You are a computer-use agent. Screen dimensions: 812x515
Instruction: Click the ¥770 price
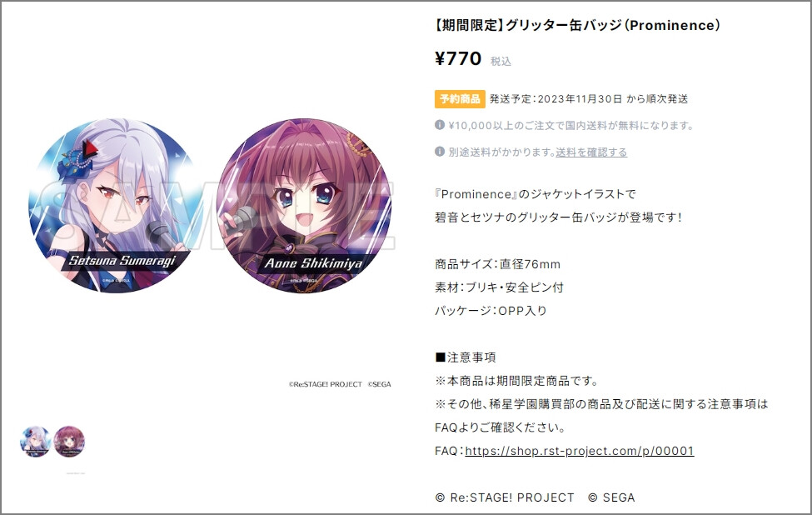[458, 58]
